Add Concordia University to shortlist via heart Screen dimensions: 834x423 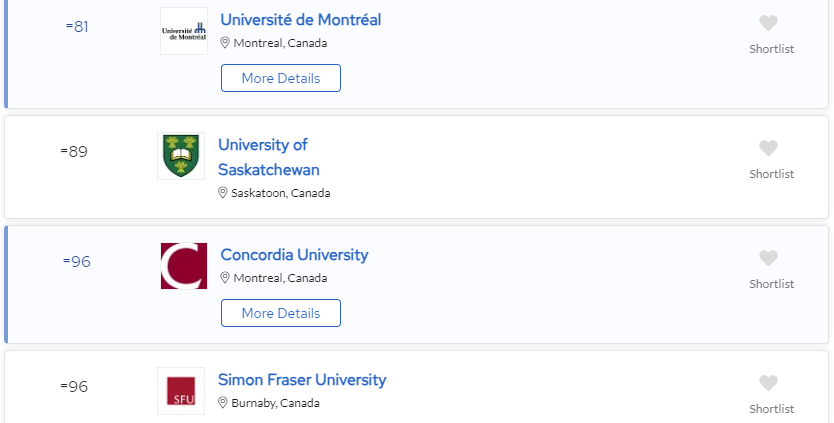[x=768, y=258]
